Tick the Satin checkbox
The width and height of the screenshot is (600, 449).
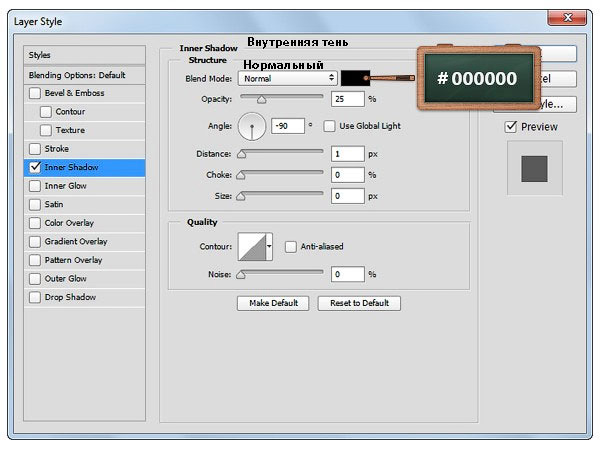click(x=35, y=204)
